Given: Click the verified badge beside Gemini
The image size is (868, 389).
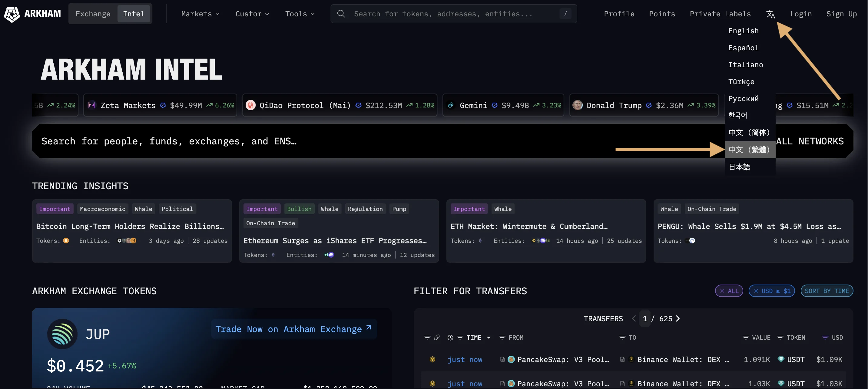Looking at the screenshot, I should pyautogui.click(x=495, y=105).
